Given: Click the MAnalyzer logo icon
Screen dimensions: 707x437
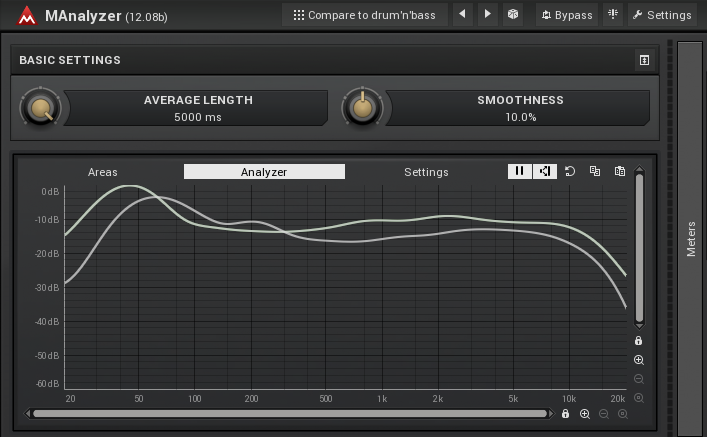Looking at the screenshot, I should click(x=26, y=15).
